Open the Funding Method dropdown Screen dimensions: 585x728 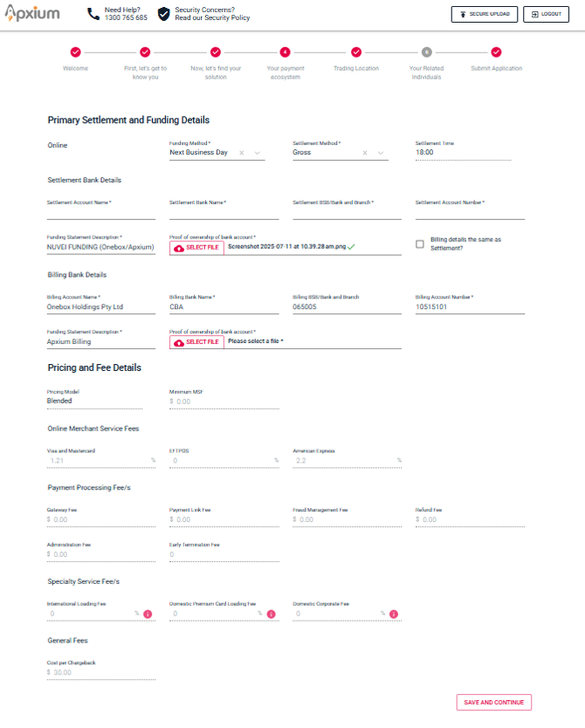(x=258, y=151)
